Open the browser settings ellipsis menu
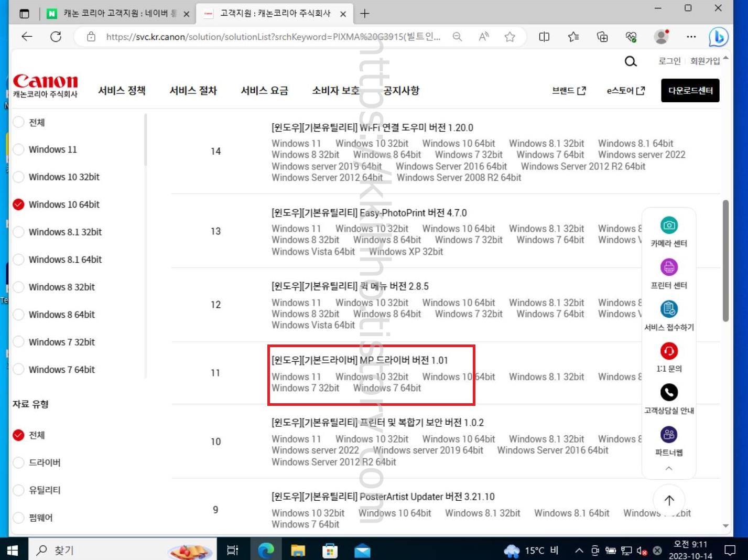The height and width of the screenshot is (560, 748). [691, 37]
